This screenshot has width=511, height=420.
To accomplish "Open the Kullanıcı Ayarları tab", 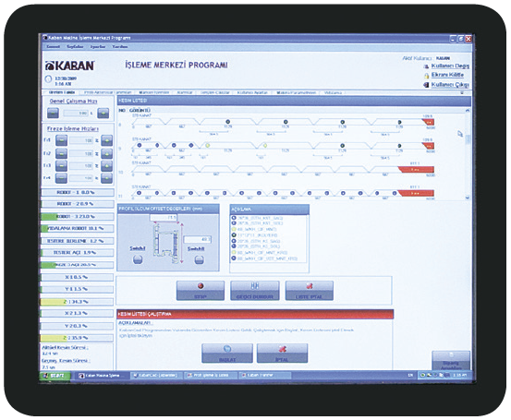I will pyautogui.click(x=252, y=92).
